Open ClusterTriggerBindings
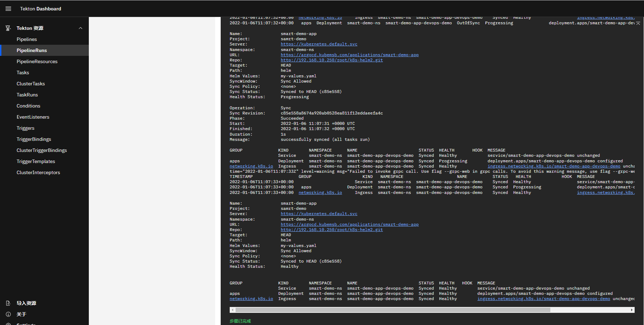 [44, 150]
